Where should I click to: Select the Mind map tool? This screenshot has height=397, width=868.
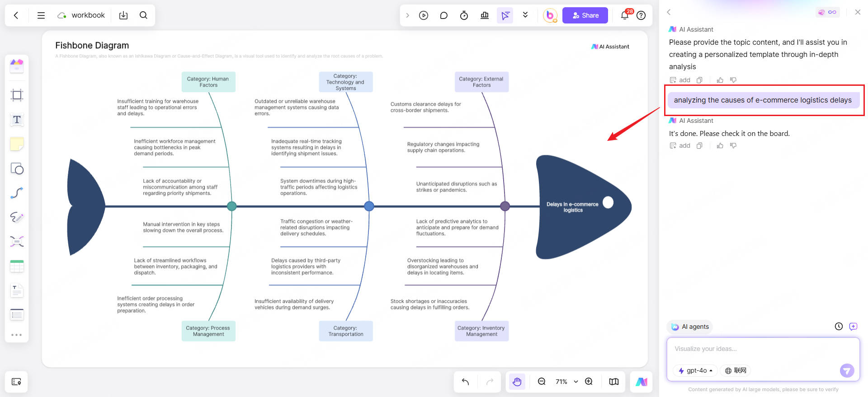point(17,242)
